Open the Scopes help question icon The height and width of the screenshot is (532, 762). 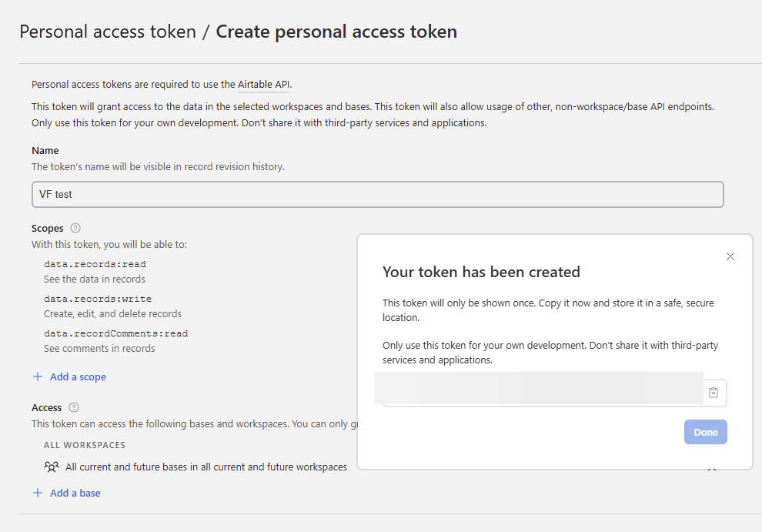tap(75, 228)
